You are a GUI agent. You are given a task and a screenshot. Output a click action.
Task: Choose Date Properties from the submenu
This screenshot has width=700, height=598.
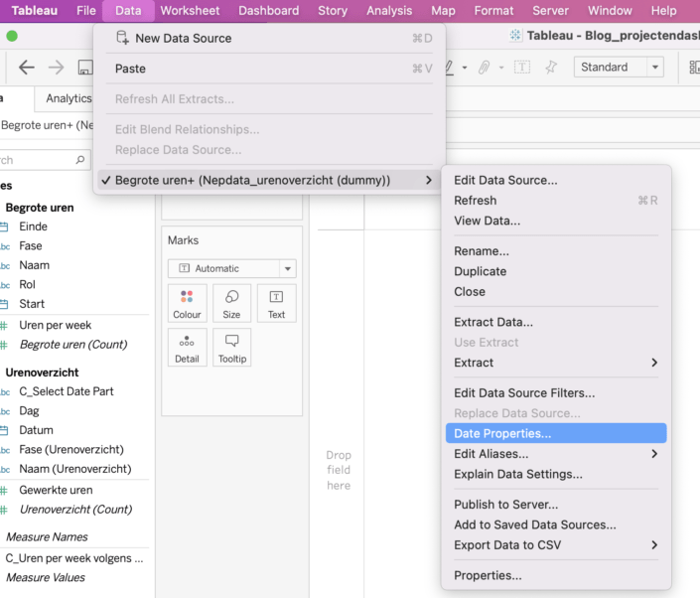502,433
